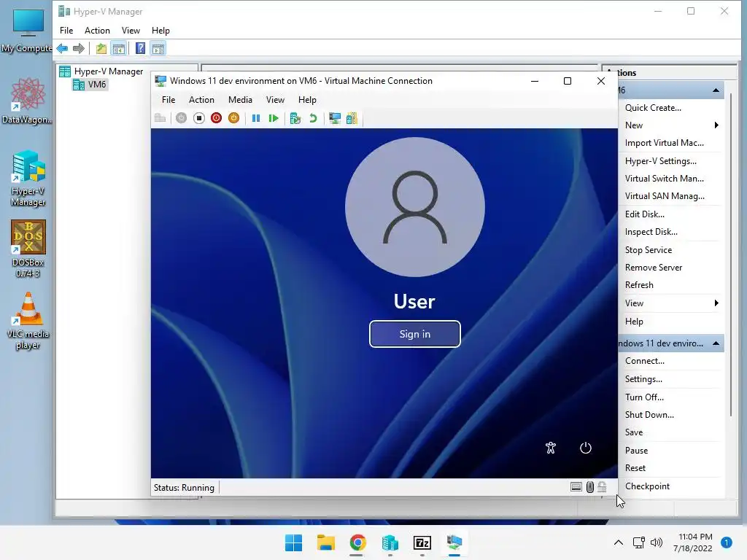The height and width of the screenshot is (560, 747).
Task: Reset the VM with the green play icon
Action: click(x=274, y=118)
